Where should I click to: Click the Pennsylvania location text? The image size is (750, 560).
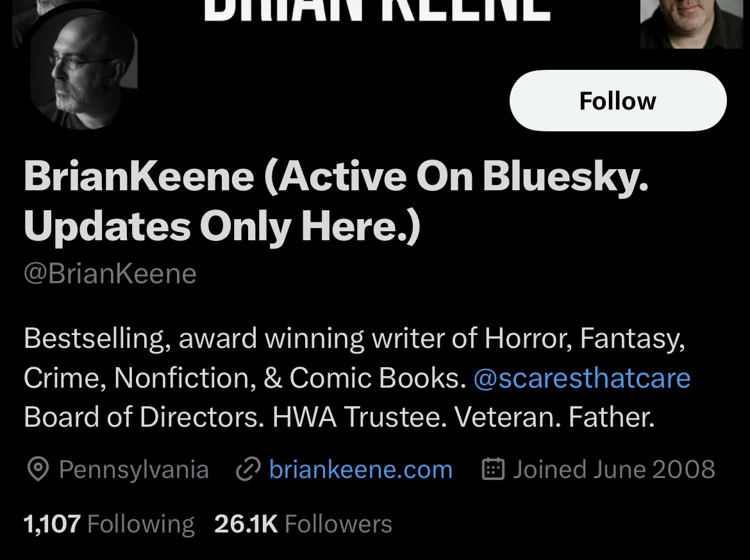coord(134,469)
